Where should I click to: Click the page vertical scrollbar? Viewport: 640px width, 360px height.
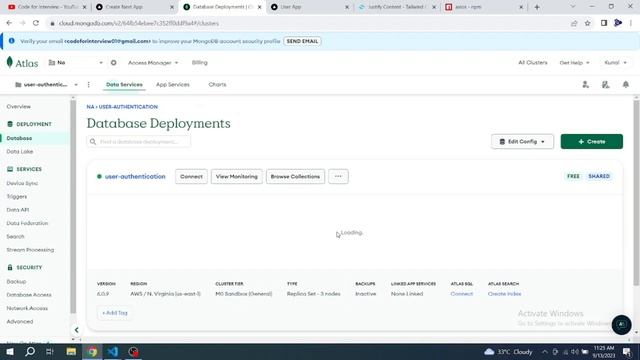tap(636, 192)
